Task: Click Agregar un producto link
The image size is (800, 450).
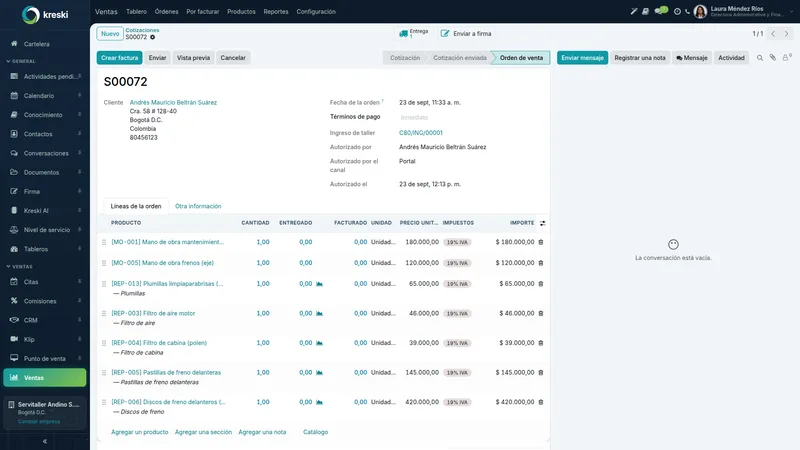Action: (x=139, y=432)
